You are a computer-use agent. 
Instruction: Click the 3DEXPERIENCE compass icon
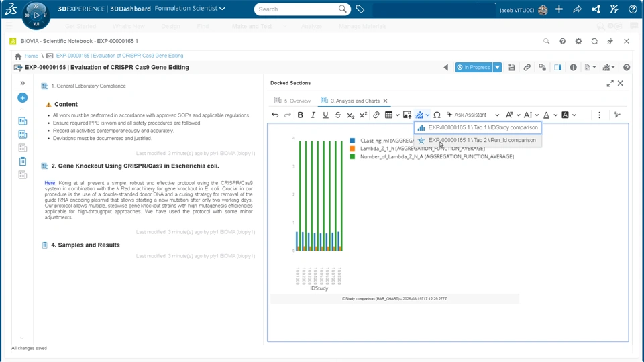[36, 15]
